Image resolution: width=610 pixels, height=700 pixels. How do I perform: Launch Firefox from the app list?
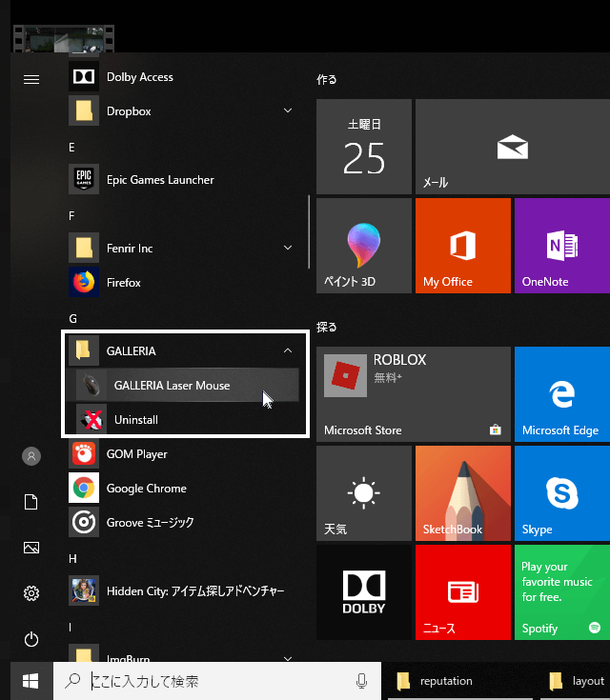pyautogui.click(x=183, y=282)
